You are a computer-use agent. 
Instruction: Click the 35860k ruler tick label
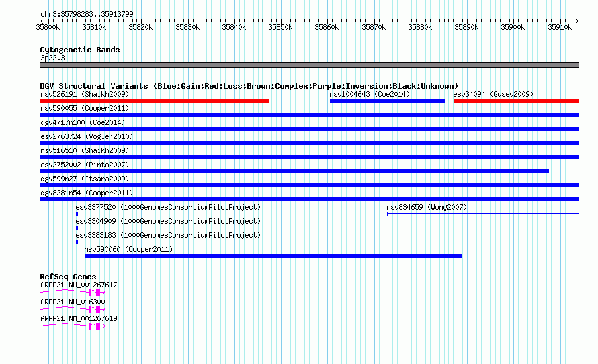[327, 27]
